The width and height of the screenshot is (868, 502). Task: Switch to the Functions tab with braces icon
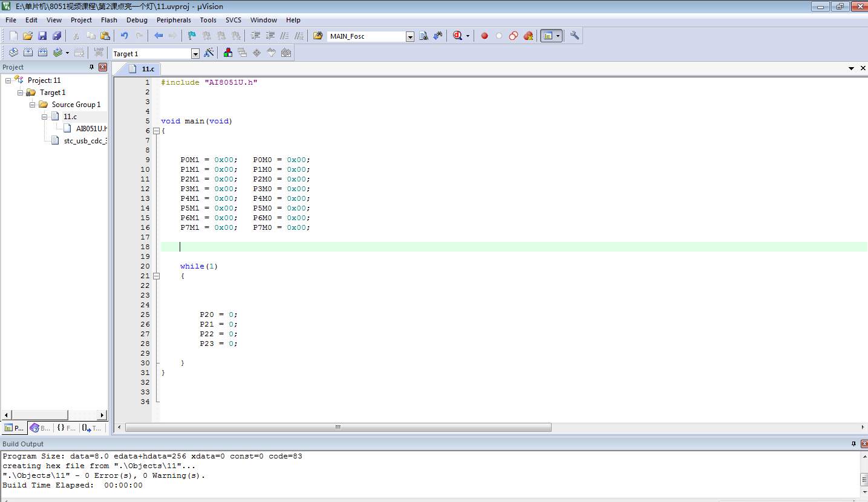(x=67, y=428)
